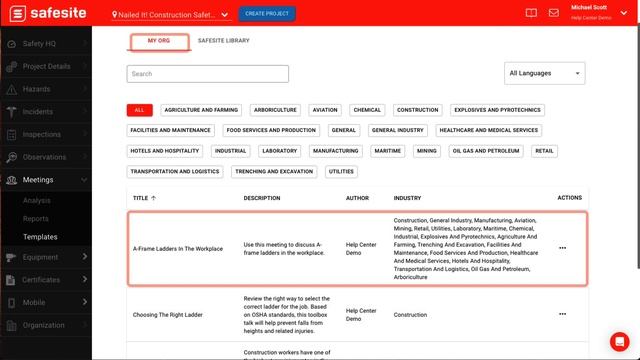Click the template Search field
640x360 pixels.
coord(207,74)
